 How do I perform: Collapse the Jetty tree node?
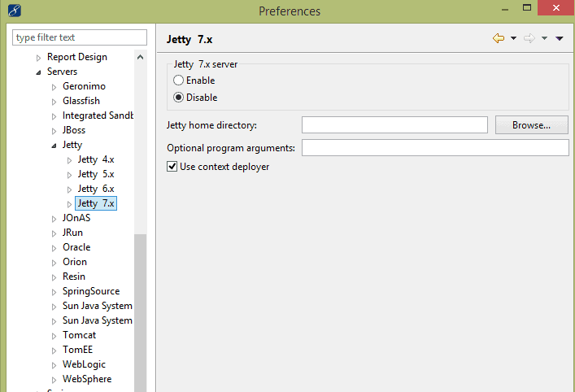click(x=54, y=146)
